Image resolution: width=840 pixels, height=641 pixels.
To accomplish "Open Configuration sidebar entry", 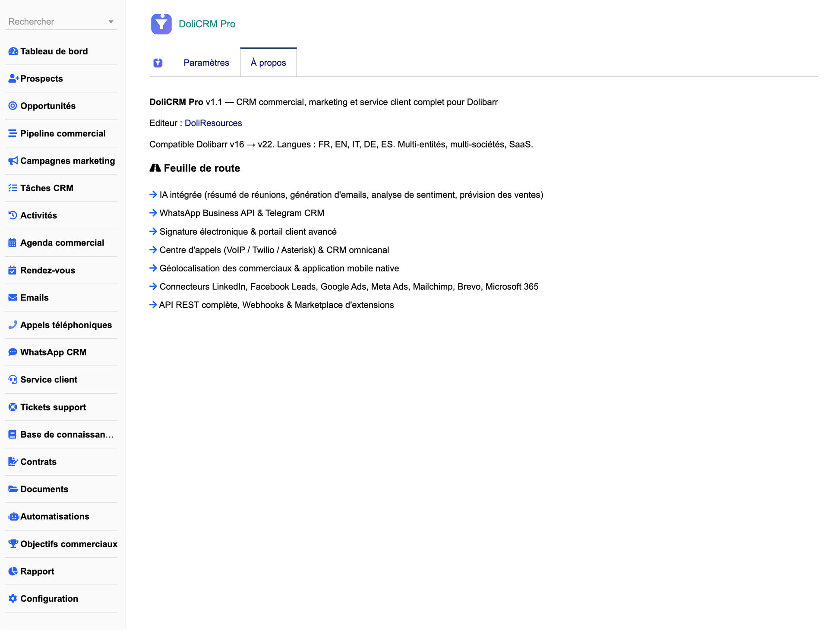I will pos(49,598).
